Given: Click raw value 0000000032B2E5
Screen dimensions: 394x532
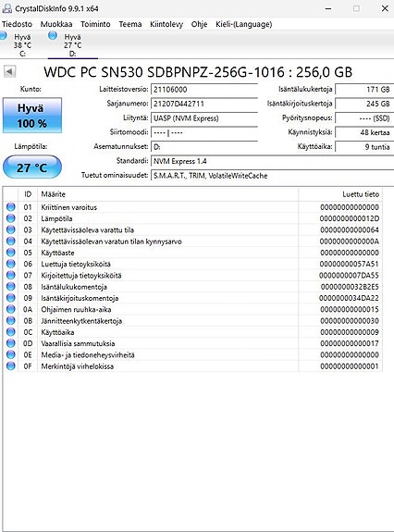Looking at the screenshot, I should (x=350, y=287).
